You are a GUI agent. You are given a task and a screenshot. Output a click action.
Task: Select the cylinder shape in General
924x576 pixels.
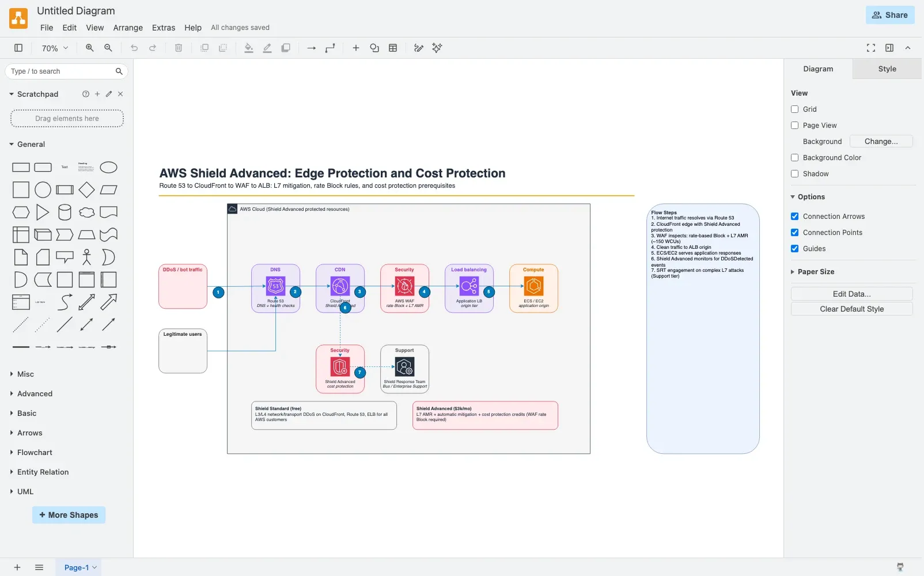65,213
